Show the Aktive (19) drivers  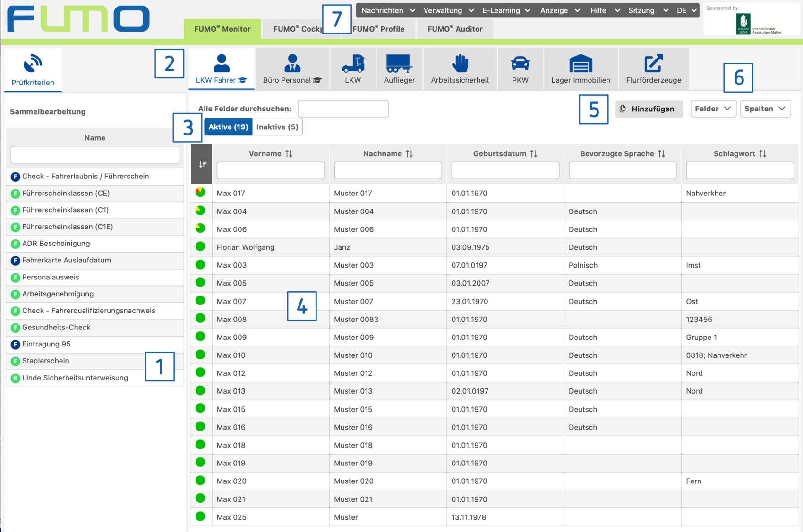click(x=228, y=127)
